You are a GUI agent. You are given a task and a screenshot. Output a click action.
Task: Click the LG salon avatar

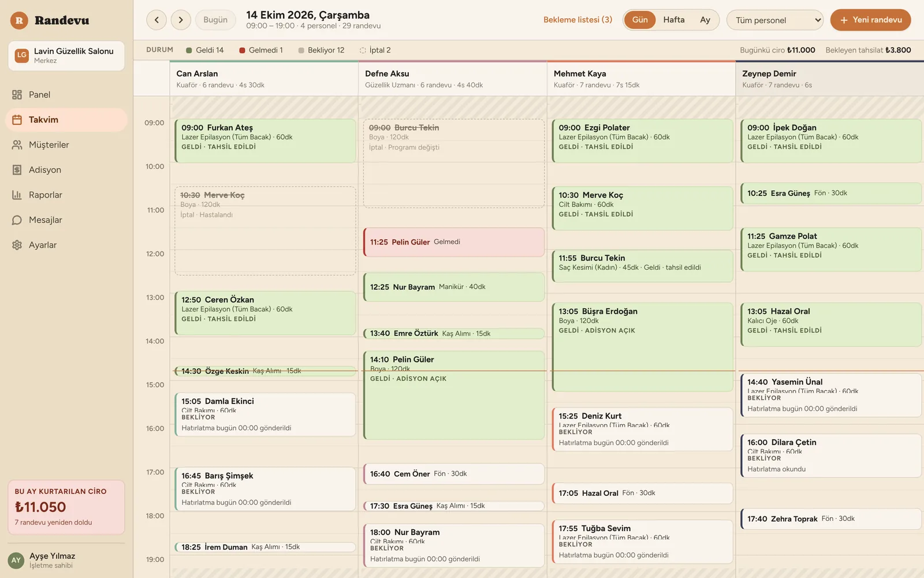point(21,55)
